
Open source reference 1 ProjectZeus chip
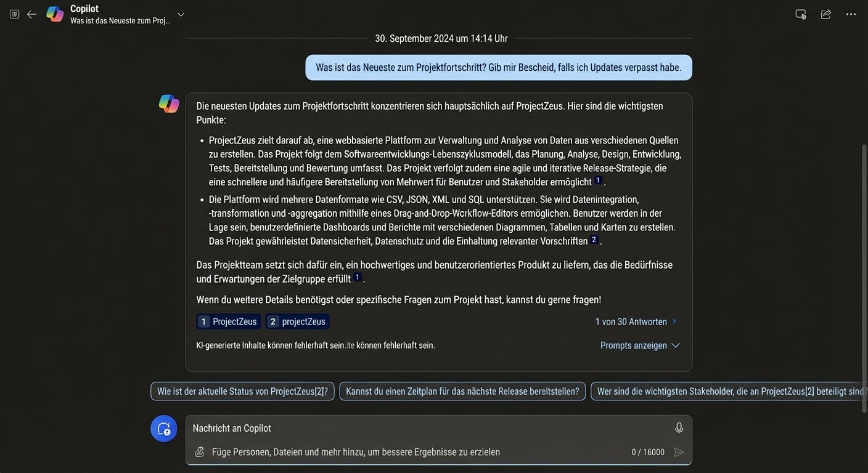pyautogui.click(x=229, y=321)
